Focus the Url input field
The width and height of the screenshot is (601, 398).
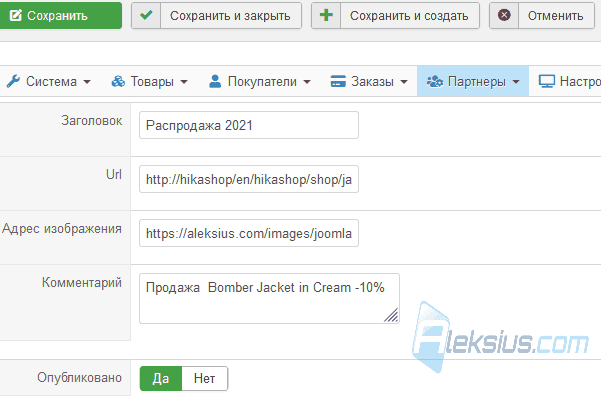tap(249, 179)
